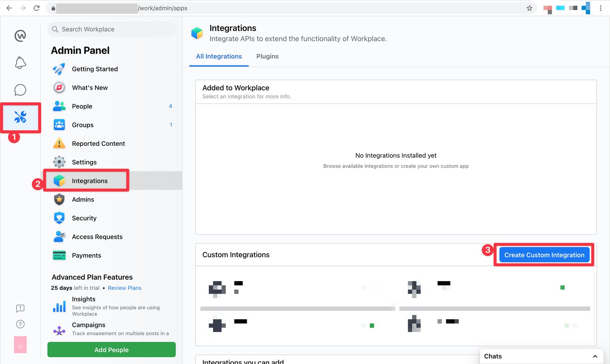The width and height of the screenshot is (610, 364).
Task: Focus the Search Workplace field
Action: [x=111, y=29]
